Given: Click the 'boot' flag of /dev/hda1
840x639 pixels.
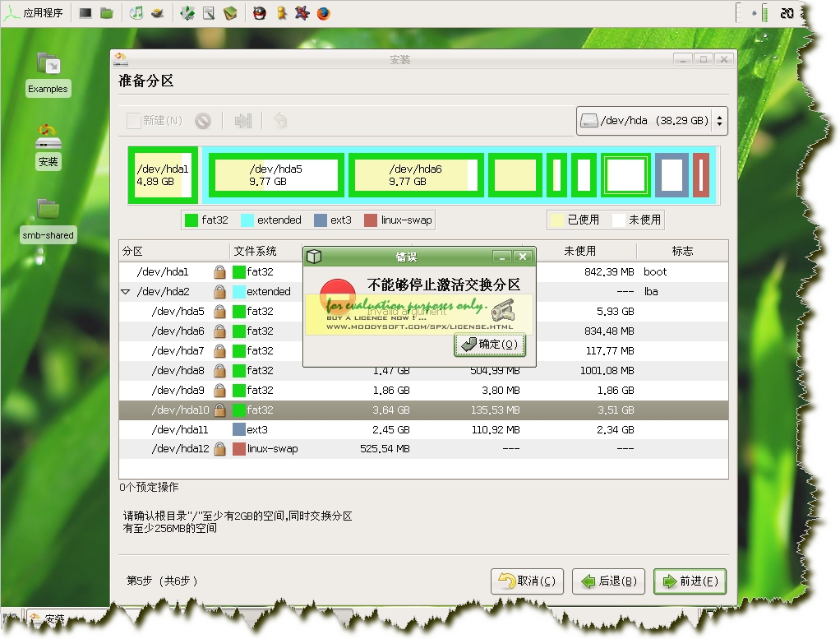Looking at the screenshot, I should tap(655, 271).
